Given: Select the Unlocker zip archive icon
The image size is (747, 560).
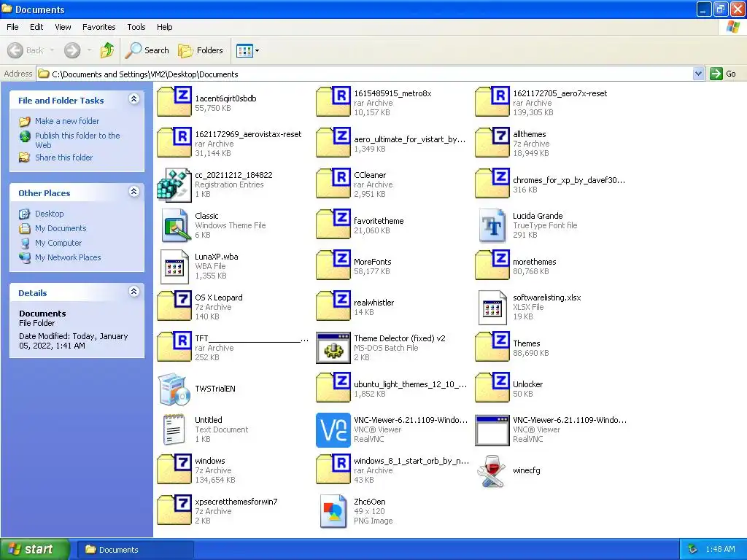Looking at the screenshot, I should point(492,388).
